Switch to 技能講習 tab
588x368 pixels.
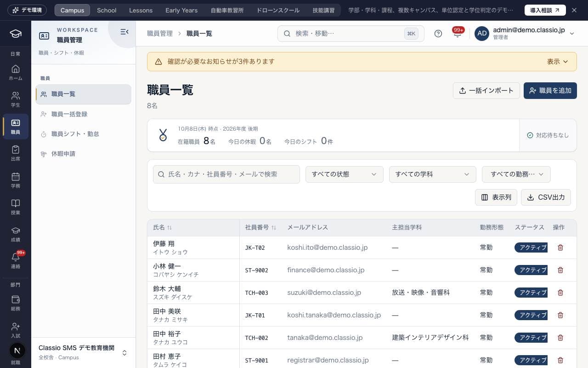click(324, 10)
